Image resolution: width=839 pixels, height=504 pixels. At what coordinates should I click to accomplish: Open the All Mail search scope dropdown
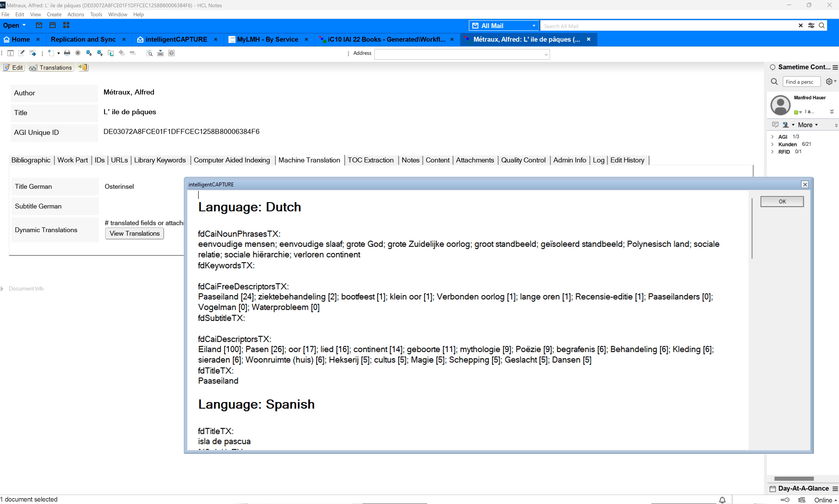(x=504, y=25)
